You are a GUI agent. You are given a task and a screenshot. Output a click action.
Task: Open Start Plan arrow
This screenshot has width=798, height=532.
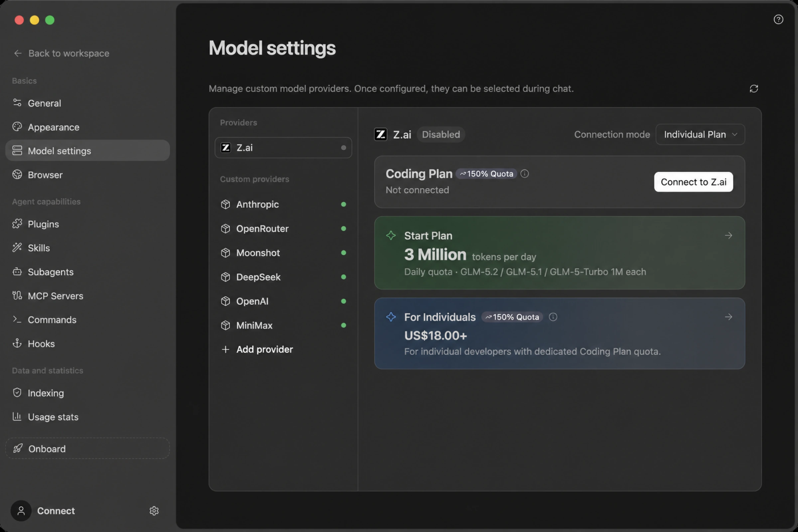click(x=729, y=235)
